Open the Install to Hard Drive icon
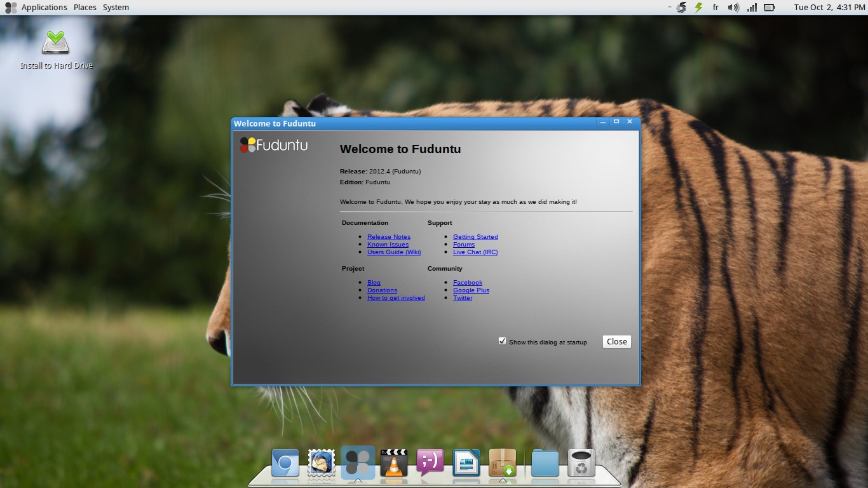Viewport: 868px width, 488px height. click(56, 50)
